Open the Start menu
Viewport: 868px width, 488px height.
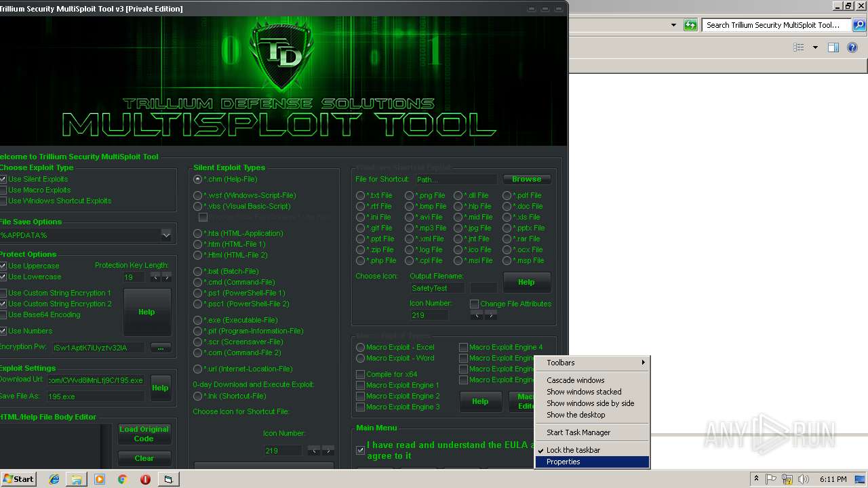tap(18, 479)
